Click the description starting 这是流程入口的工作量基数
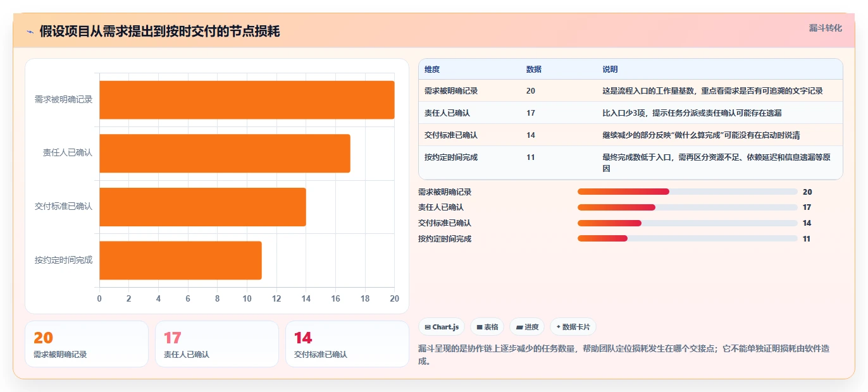 [x=712, y=91]
